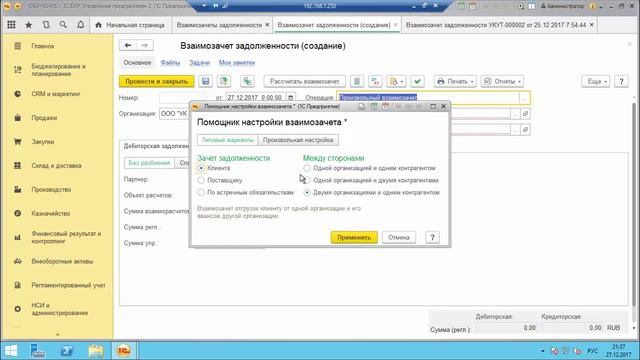The image size is (640, 360).
Task: Click Применить button
Action: point(354,237)
